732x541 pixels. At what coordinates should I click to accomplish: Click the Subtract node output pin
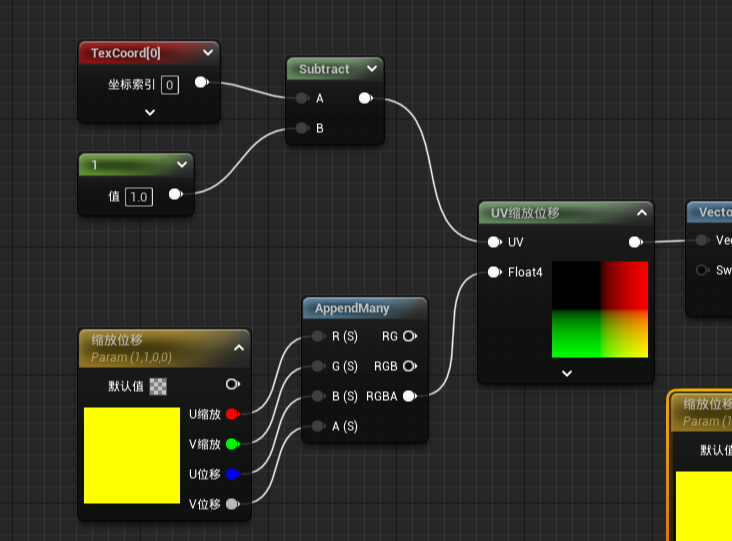pos(365,98)
